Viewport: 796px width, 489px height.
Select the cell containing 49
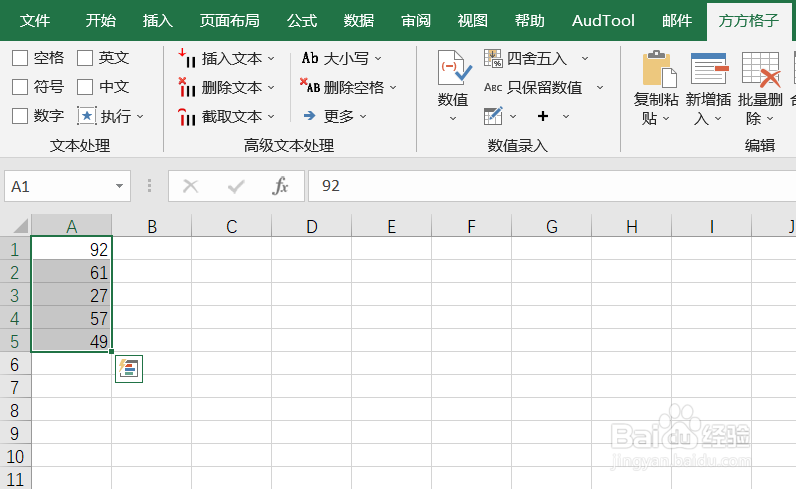(x=72, y=341)
